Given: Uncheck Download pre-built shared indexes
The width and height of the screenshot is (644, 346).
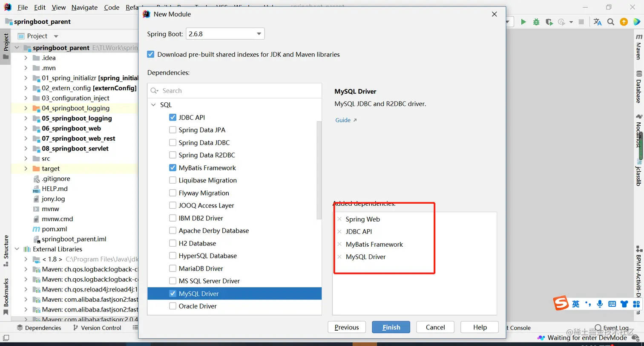Looking at the screenshot, I should coord(151,54).
